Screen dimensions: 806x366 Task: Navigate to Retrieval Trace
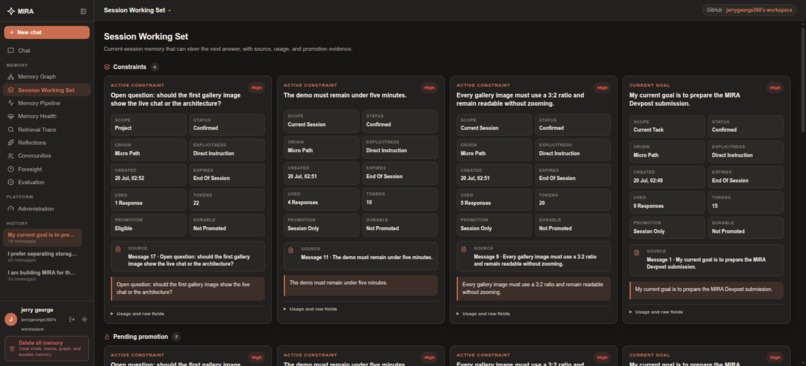coord(47,130)
